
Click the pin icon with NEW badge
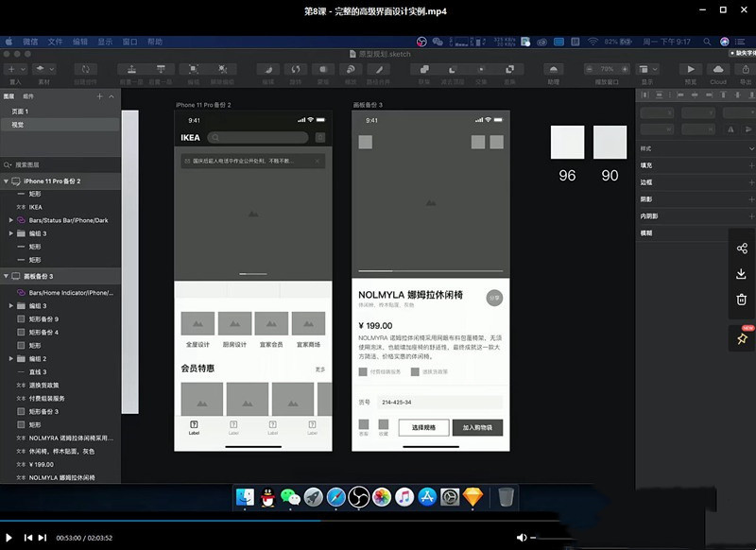[742, 338]
